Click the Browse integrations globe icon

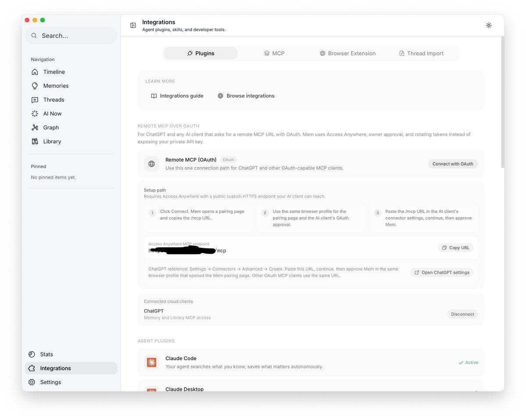point(220,96)
